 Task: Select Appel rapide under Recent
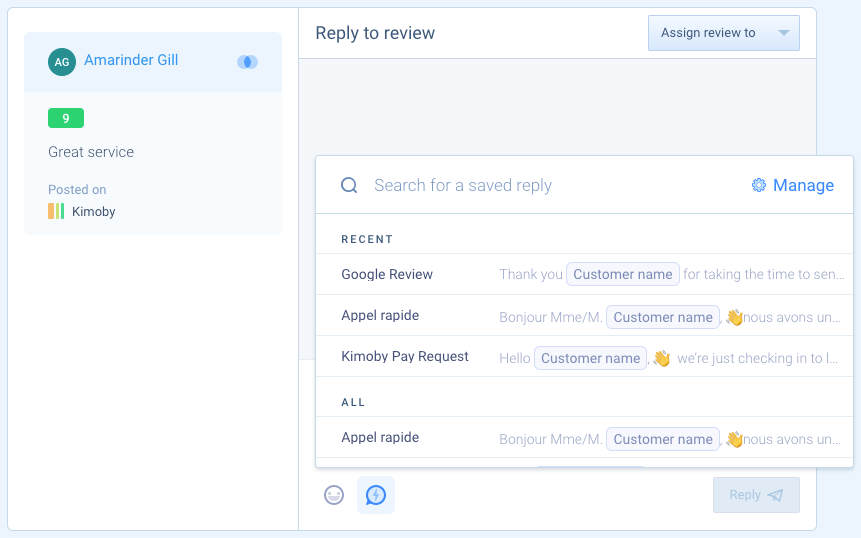tap(584, 315)
